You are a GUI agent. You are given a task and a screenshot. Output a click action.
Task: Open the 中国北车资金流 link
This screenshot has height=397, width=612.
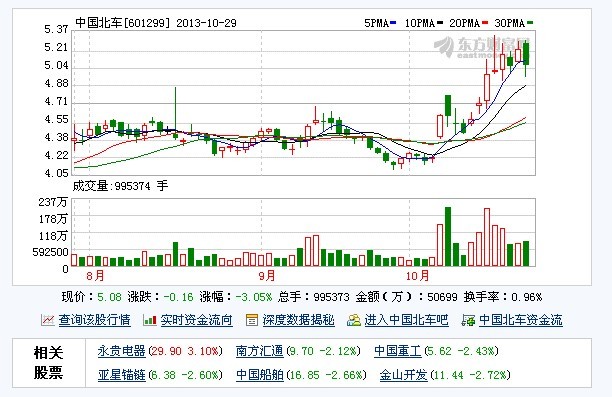[x=521, y=320]
